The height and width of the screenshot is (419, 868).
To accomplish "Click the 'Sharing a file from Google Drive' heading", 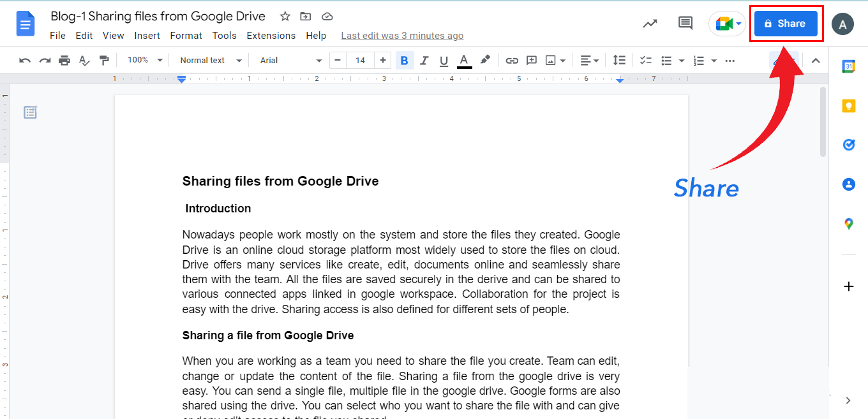I will [x=268, y=335].
